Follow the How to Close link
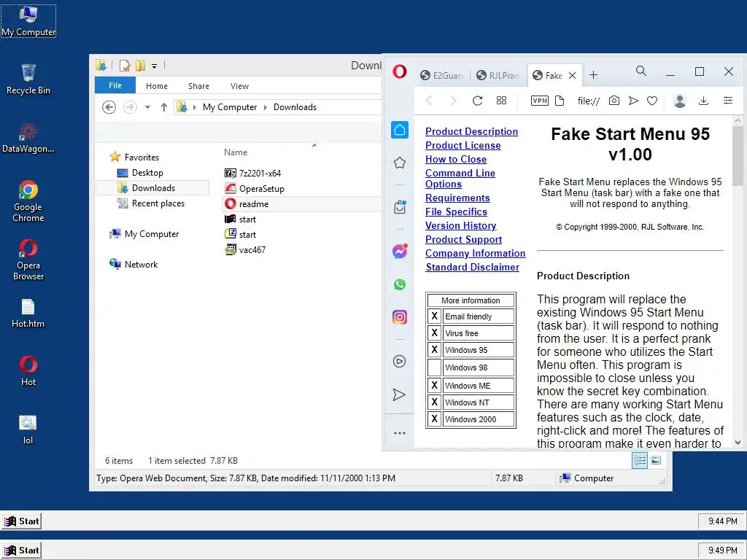Image resolution: width=747 pixels, height=560 pixels. pyautogui.click(x=456, y=159)
